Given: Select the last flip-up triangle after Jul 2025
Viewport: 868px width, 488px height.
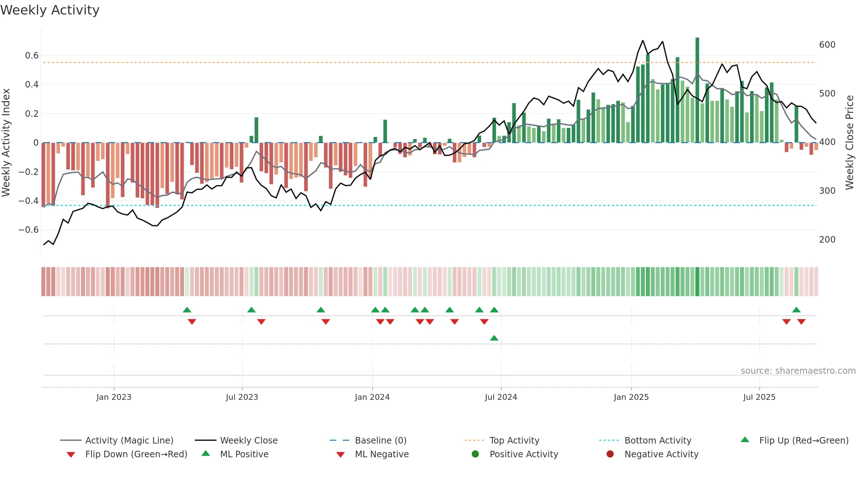Looking at the screenshot, I should pos(796,310).
